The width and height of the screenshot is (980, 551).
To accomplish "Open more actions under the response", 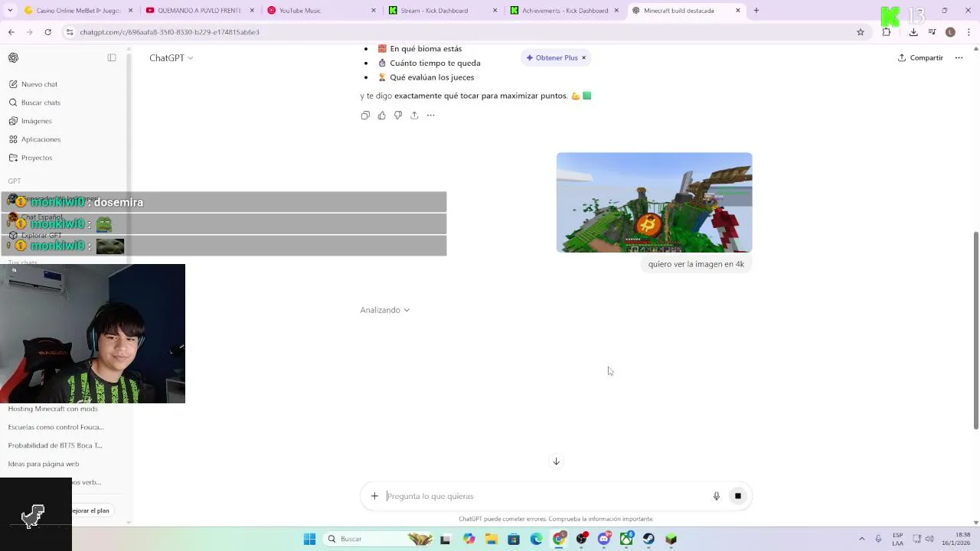I will coord(430,116).
